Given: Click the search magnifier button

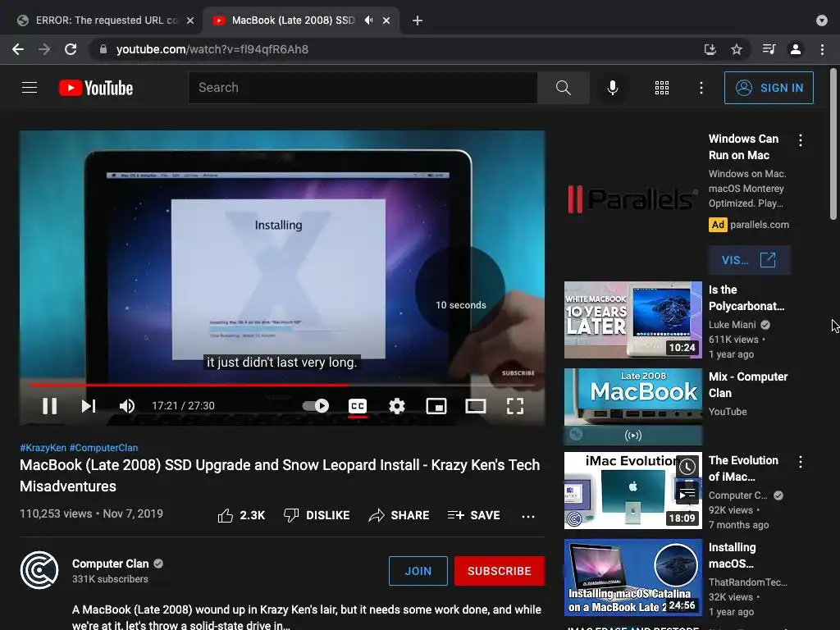Looking at the screenshot, I should tap(563, 87).
